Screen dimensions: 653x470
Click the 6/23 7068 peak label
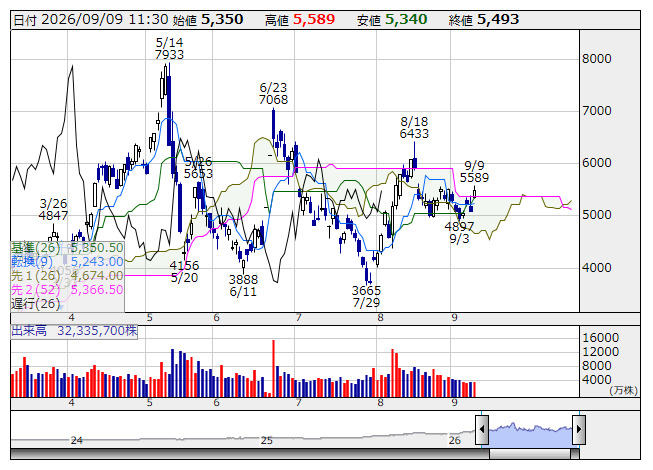point(273,94)
